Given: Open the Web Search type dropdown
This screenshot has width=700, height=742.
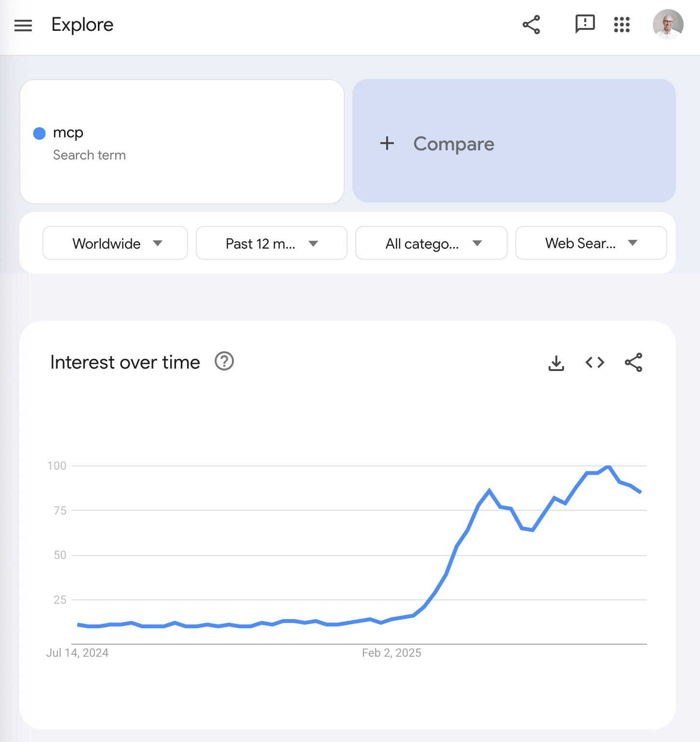Looking at the screenshot, I should click(x=591, y=243).
